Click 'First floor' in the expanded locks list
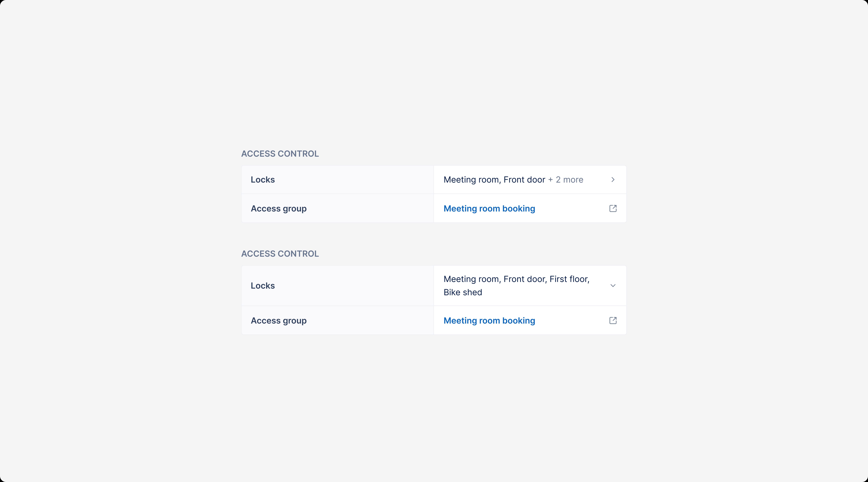Viewport: 868px width, 482px height. pos(569,279)
